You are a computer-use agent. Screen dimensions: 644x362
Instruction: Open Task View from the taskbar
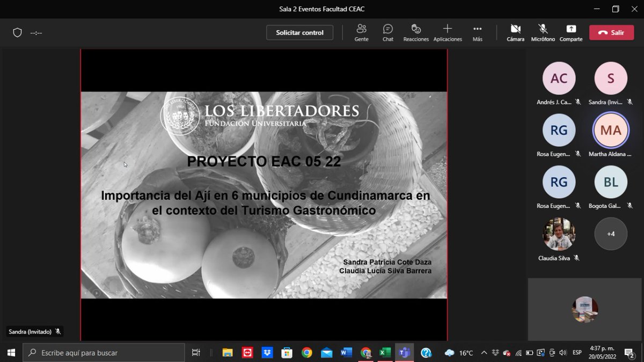tap(195, 353)
